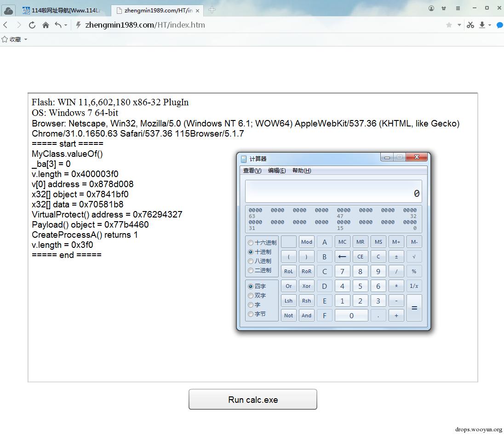Open browser main menu hamburger icon
The height and width of the screenshot is (435, 504).
[x=458, y=8]
